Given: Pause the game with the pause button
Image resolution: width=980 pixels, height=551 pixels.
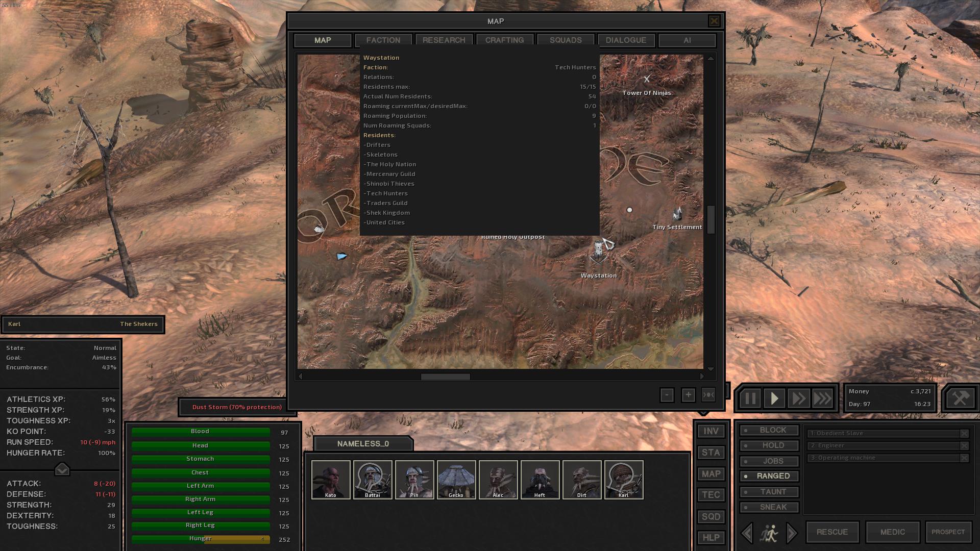Looking at the screenshot, I should [749, 398].
